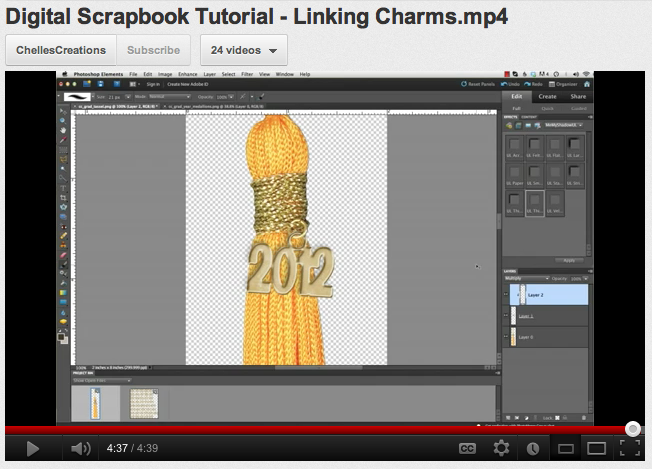Open the Enhance menu
Viewport: 652px width, 469px height.
coord(188,74)
